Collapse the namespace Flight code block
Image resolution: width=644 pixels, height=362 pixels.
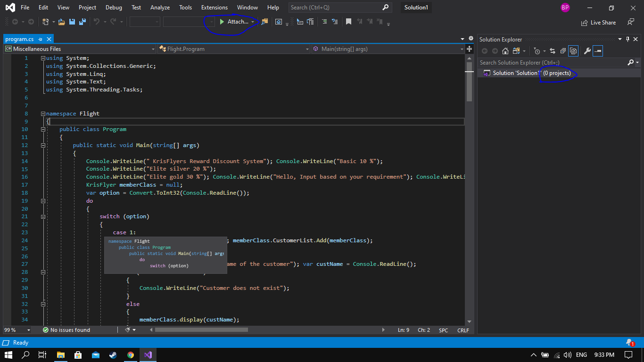[43, 114]
